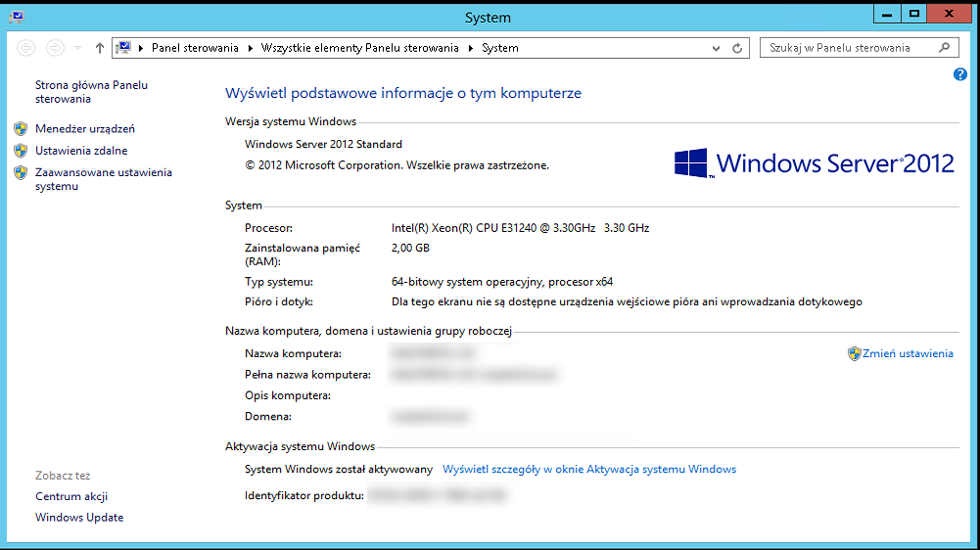The height and width of the screenshot is (550, 980).
Task: Expand the arrow after Panel sterowania
Action: coord(251,48)
